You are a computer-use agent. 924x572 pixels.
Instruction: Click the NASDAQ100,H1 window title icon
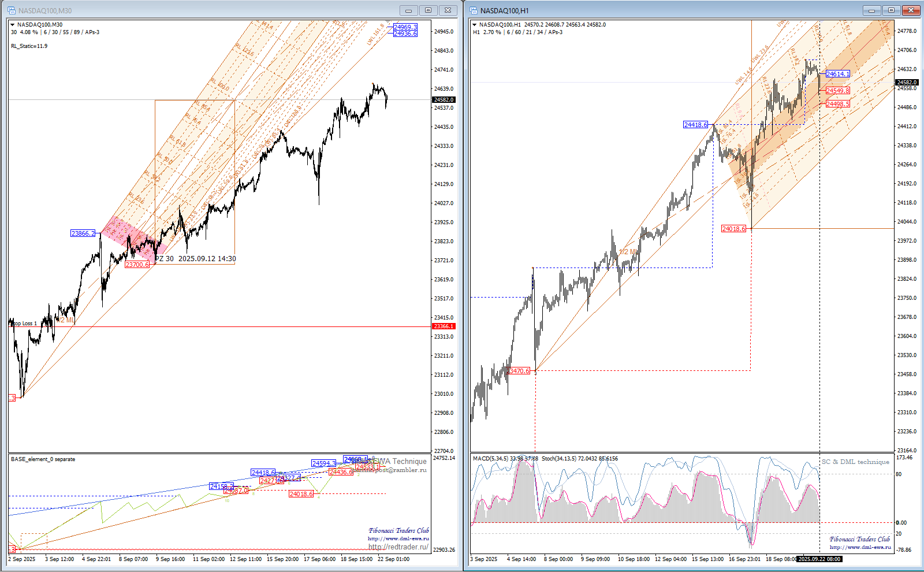click(x=474, y=10)
